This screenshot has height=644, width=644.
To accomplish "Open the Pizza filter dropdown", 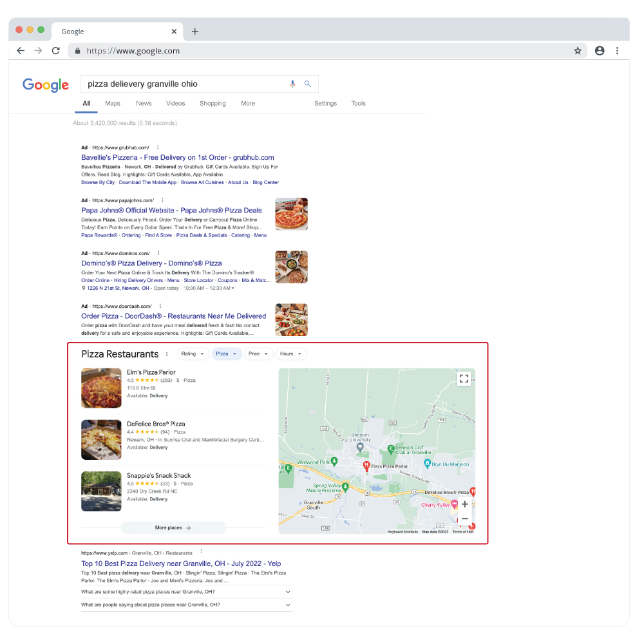I will coord(227,354).
